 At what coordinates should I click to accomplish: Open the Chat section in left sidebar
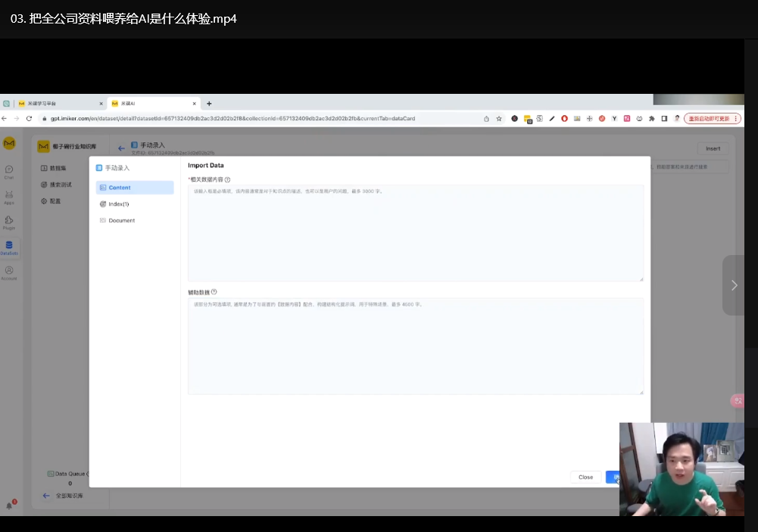8,172
